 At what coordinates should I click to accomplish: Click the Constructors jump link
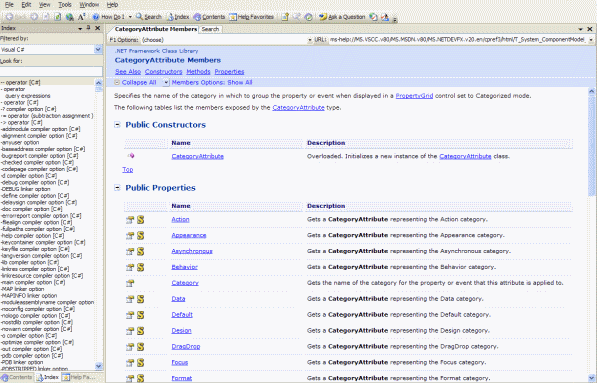163,72
